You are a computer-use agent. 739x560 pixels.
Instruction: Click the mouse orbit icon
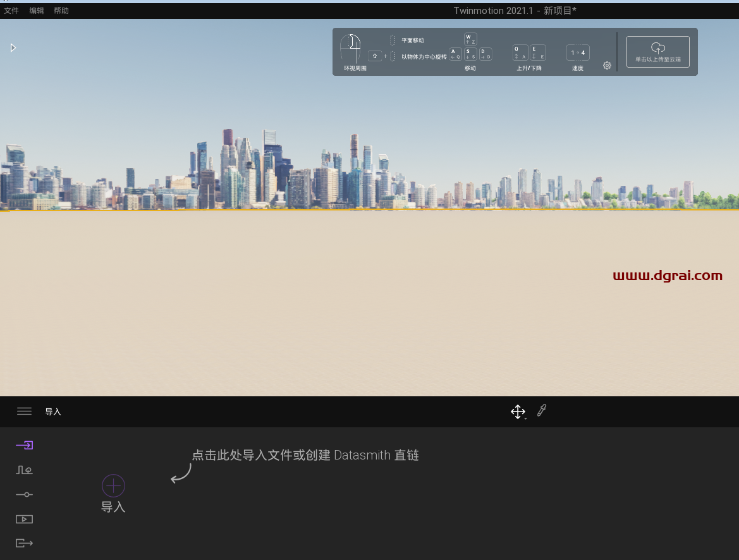[351, 48]
